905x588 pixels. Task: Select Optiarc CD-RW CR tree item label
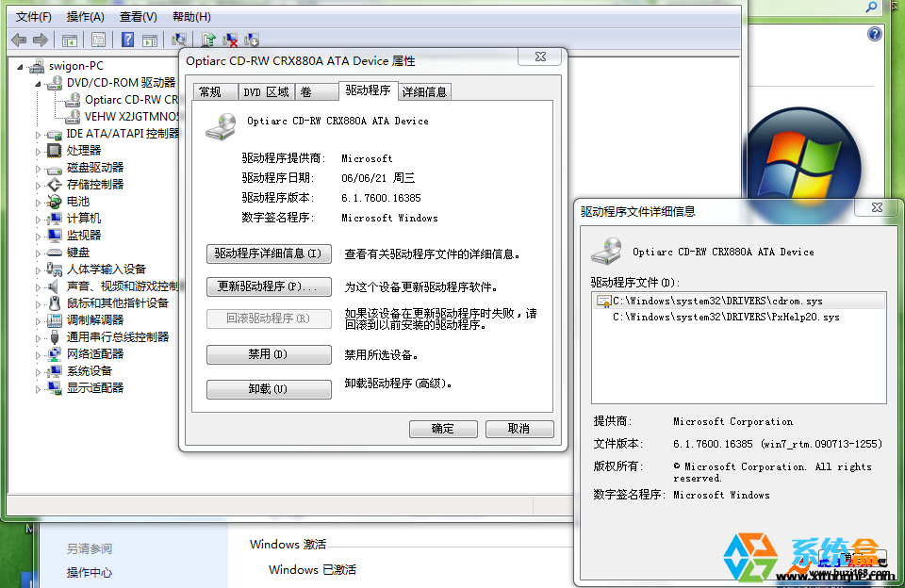(x=132, y=100)
